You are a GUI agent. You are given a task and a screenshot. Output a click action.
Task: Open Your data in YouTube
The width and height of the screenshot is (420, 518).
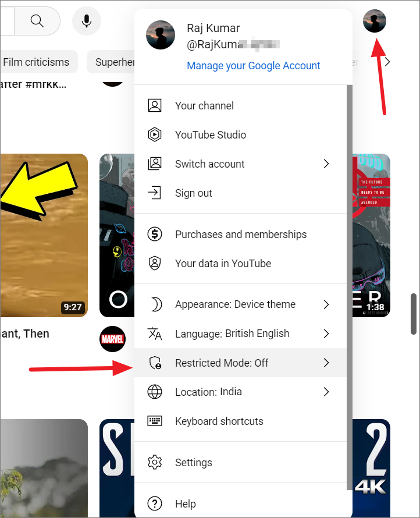(240, 263)
